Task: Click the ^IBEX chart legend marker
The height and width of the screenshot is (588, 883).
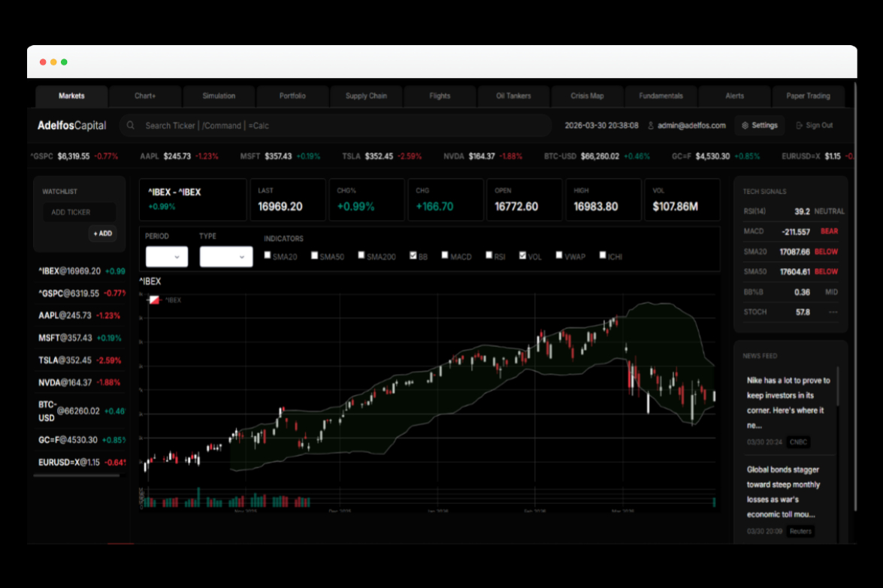Action: [154, 300]
